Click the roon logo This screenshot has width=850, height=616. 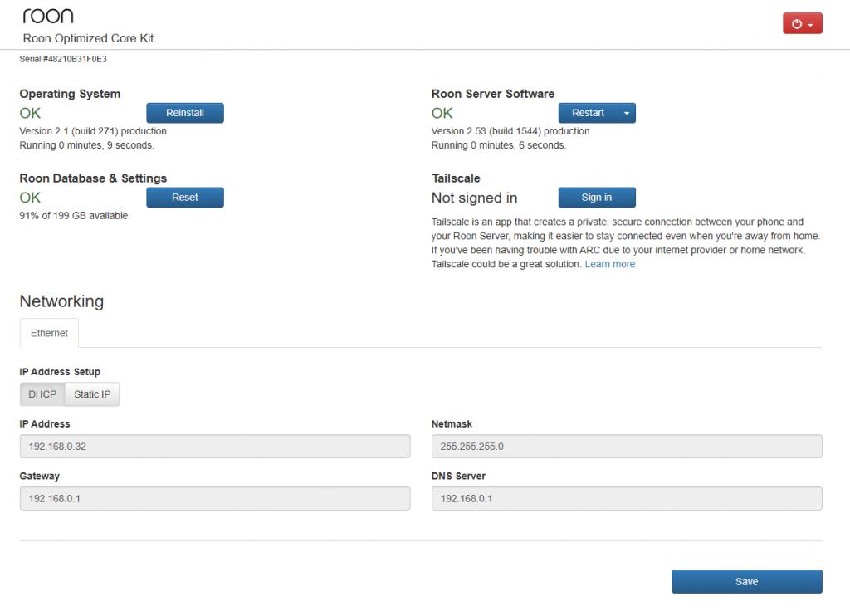click(47, 16)
